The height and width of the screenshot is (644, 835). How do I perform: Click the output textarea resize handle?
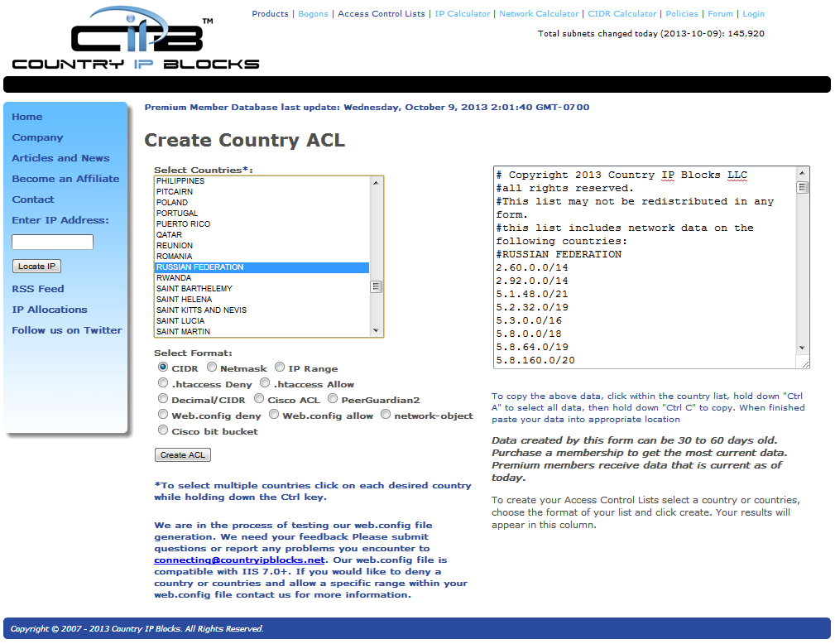point(804,364)
